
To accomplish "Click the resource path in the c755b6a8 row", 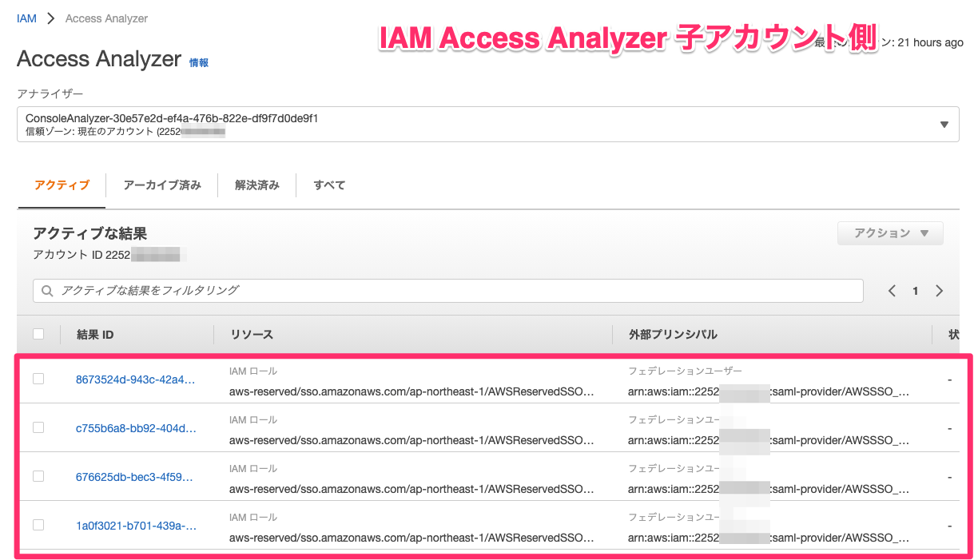I will click(x=411, y=440).
